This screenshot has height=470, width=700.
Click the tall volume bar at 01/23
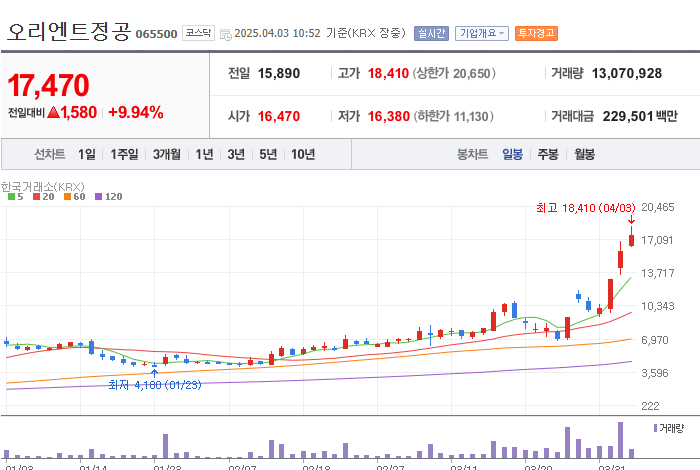[165, 446]
